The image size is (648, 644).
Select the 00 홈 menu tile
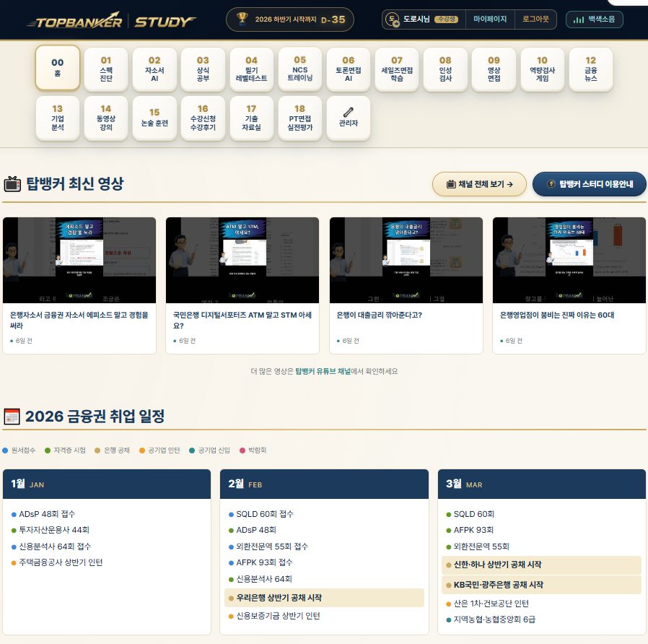(58, 68)
